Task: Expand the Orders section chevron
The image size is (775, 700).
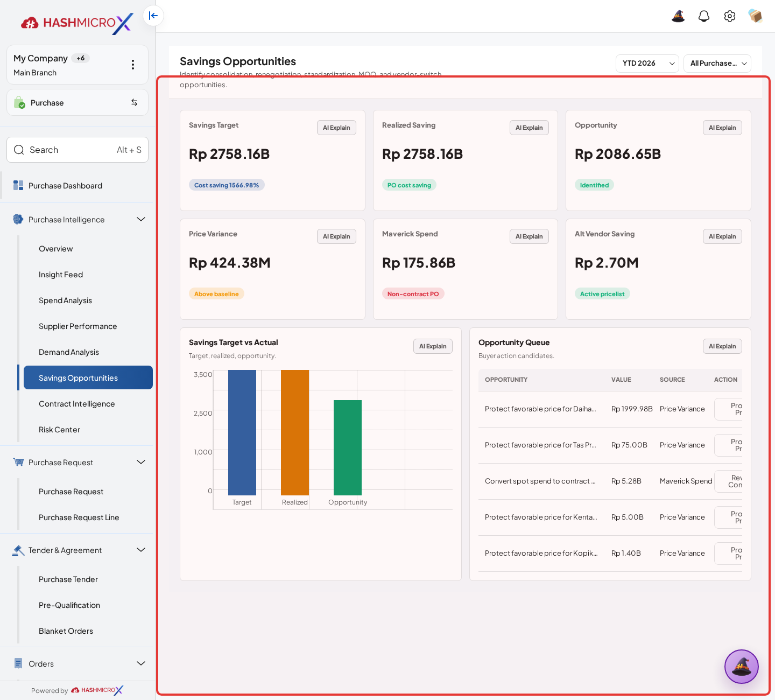Action: point(141,663)
